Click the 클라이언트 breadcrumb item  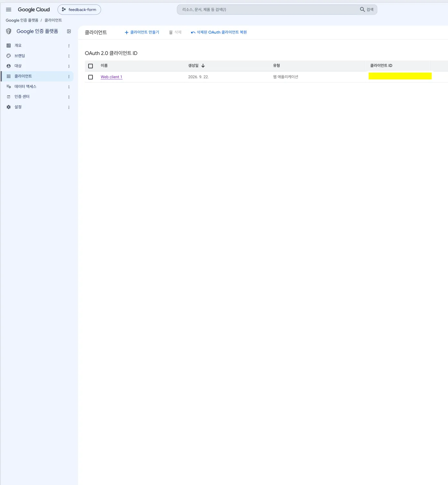(x=53, y=20)
